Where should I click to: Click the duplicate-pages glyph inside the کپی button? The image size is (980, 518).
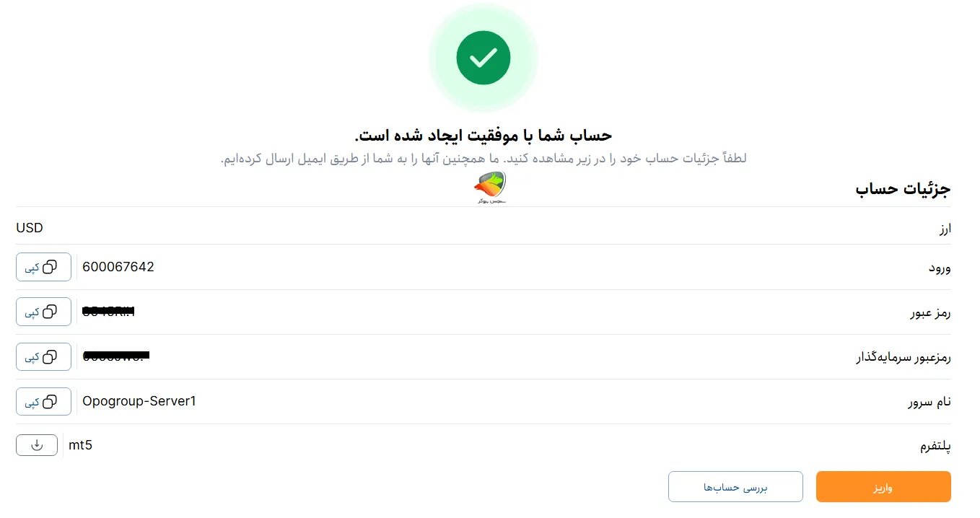[x=51, y=267]
